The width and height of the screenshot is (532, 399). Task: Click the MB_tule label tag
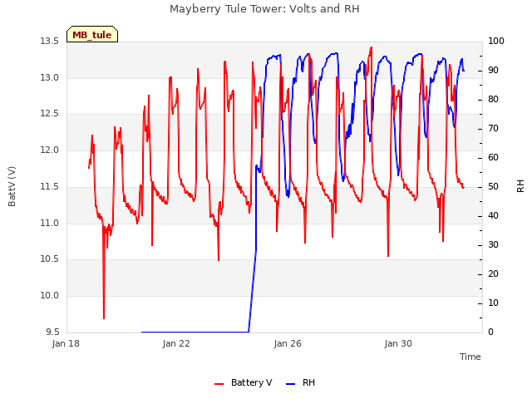[x=92, y=34]
